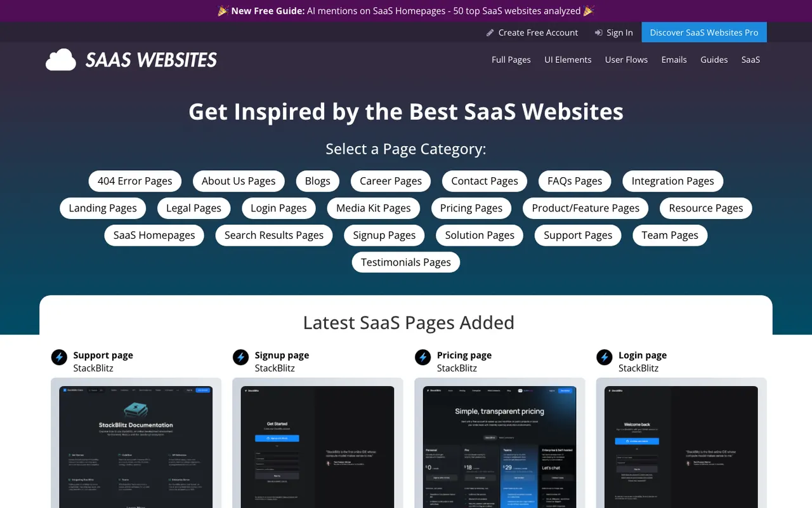Choose Search Results Pages category

pos(274,236)
